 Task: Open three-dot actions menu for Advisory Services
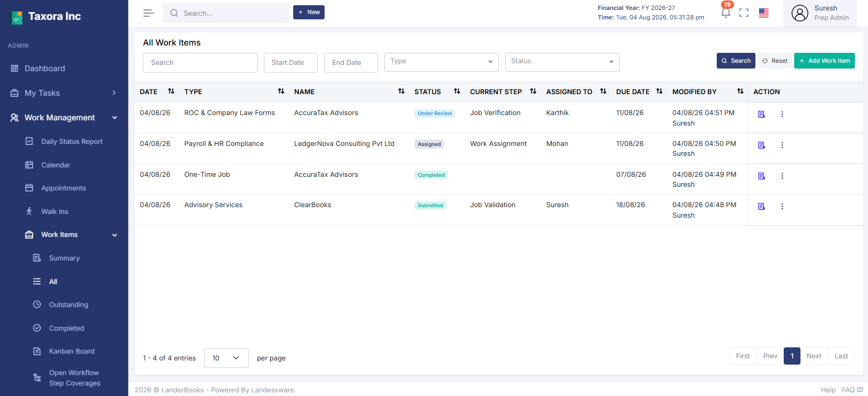tap(782, 206)
